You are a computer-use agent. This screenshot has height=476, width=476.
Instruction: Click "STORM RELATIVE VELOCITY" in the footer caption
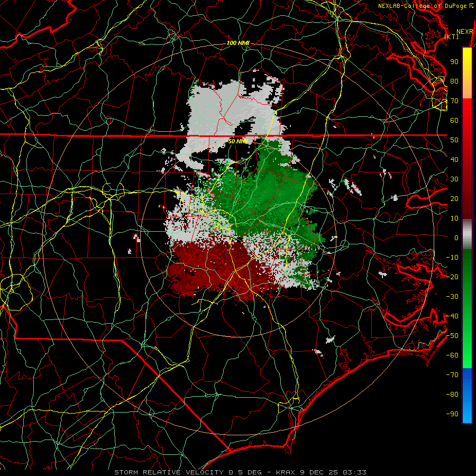(x=168, y=472)
